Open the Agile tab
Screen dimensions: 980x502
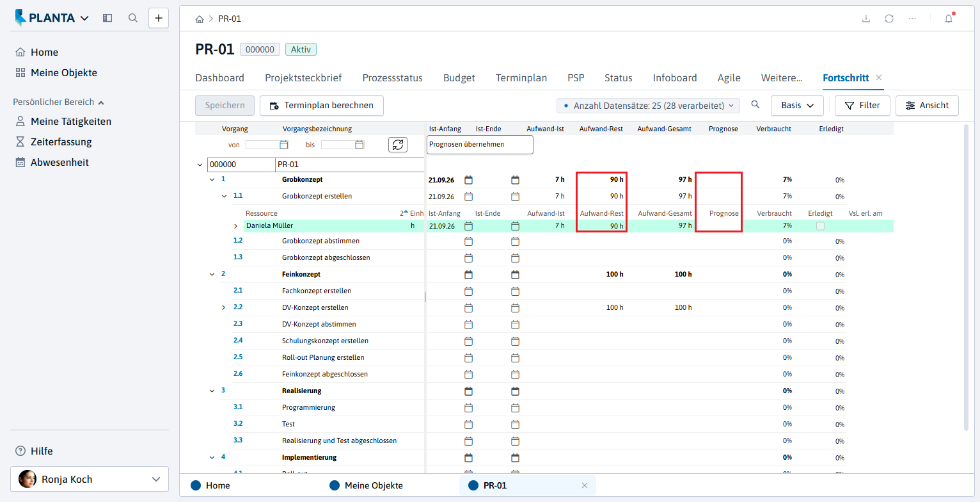click(x=729, y=78)
